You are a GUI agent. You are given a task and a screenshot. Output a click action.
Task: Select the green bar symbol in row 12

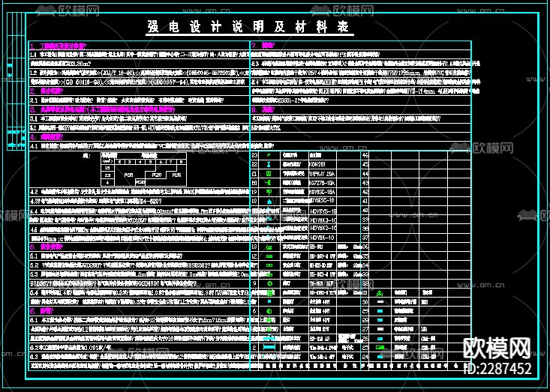click(x=269, y=256)
